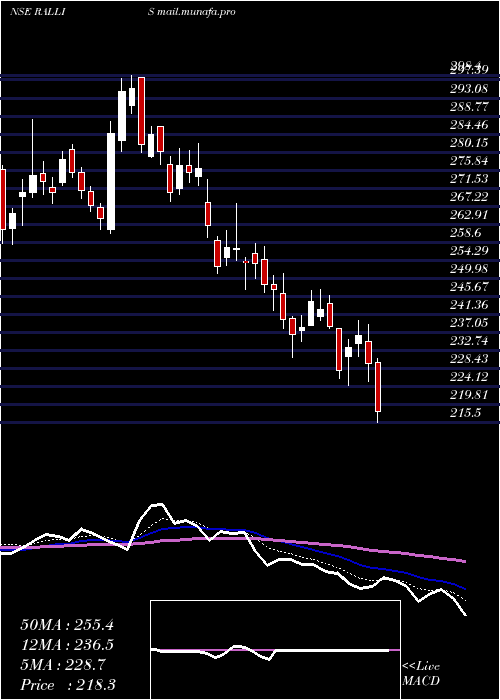The image size is (500, 700).
Task: Click the '50MA : 255.4' reading
Action: tap(67, 625)
